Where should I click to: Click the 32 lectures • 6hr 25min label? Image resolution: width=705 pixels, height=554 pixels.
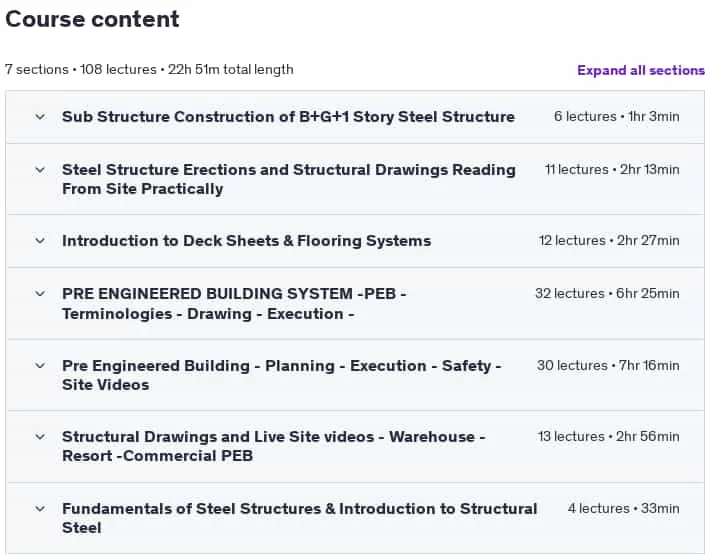click(607, 294)
